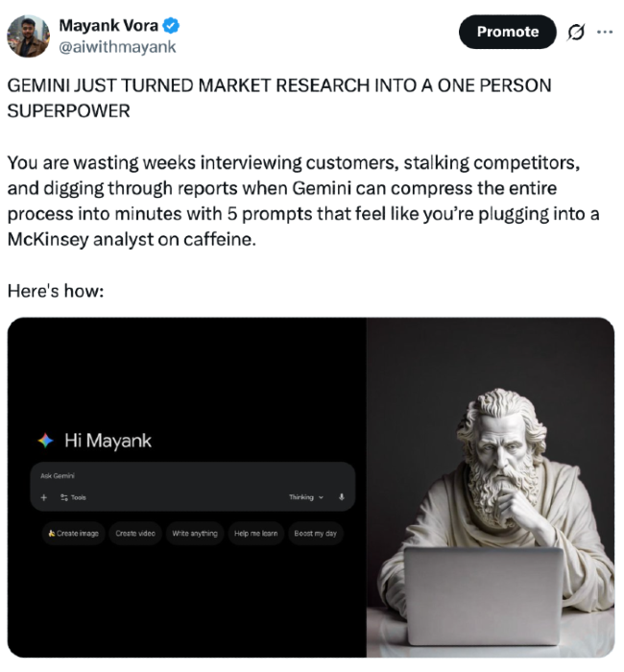Image resolution: width=624 pixels, height=672 pixels.
Task: Select the Write anything chip
Action: pyautogui.click(x=195, y=534)
